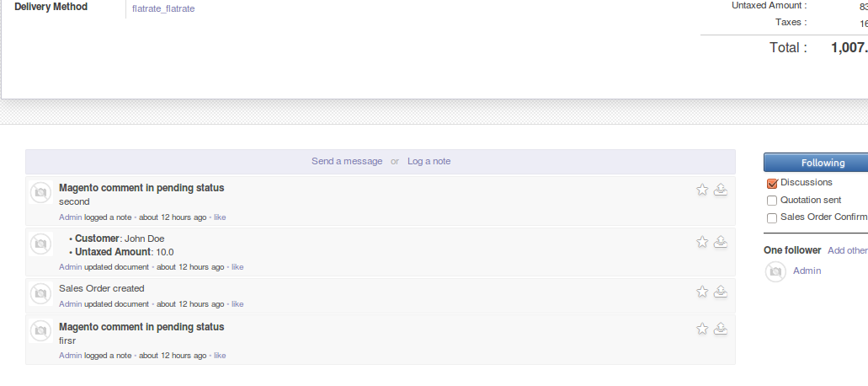Click the 'Delivery Method' field label
Screen dimensions: 868x386
point(51,8)
